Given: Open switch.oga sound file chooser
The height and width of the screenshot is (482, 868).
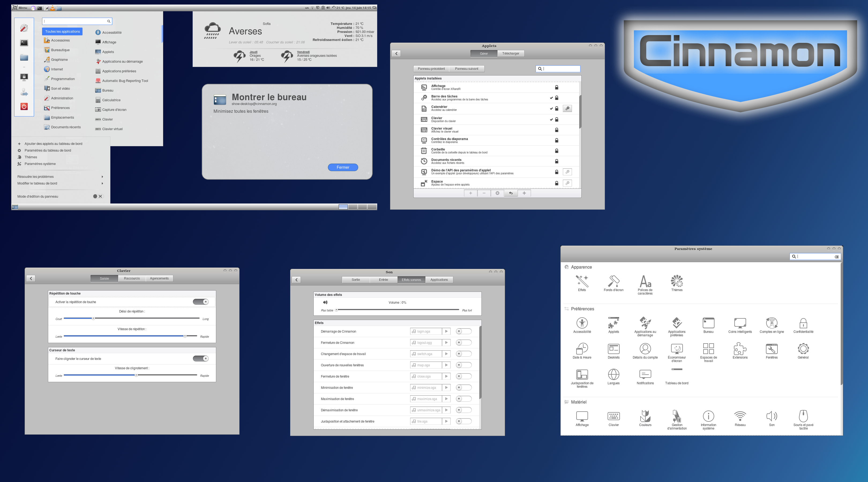Looking at the screenshot, I should click(x=426, y=354).
